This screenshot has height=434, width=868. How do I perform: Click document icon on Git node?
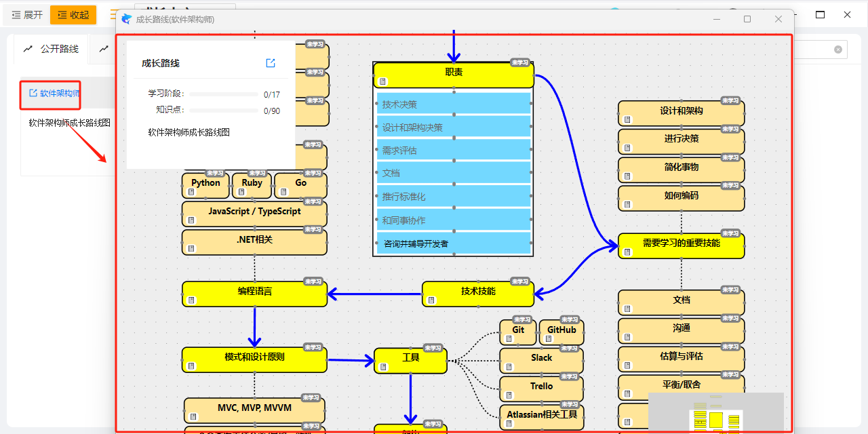(x=509, y=338)
